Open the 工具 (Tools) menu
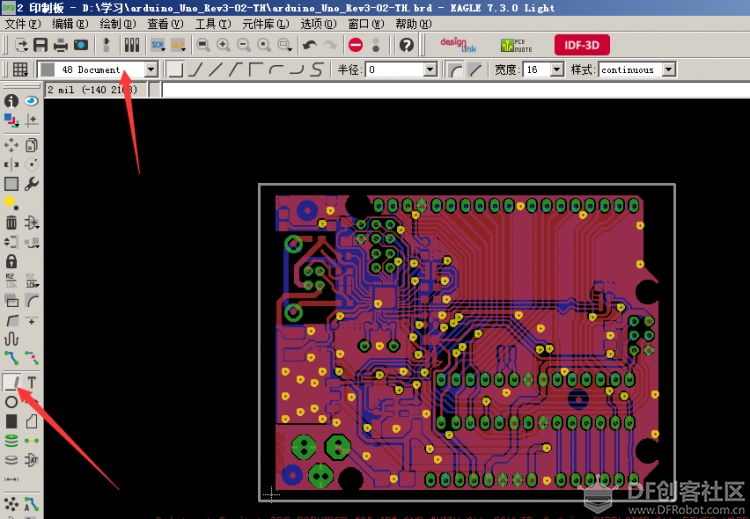 213,23
